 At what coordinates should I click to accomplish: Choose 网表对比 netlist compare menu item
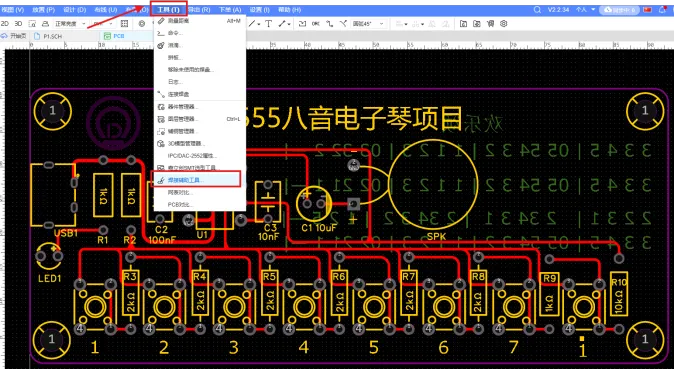click(x=199, y=192)
